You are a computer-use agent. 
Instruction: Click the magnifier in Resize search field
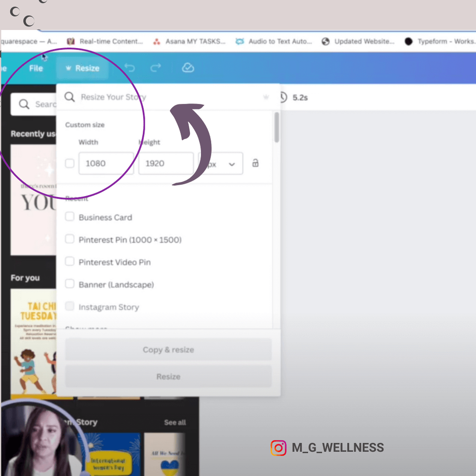69,97
